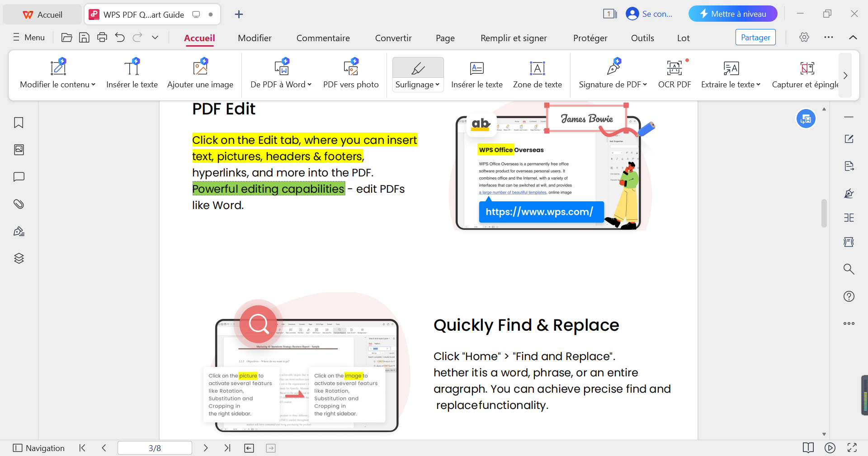Open the search magnifier in right sidebar
This screenshot has width=868, height=456.
(849, 269)
